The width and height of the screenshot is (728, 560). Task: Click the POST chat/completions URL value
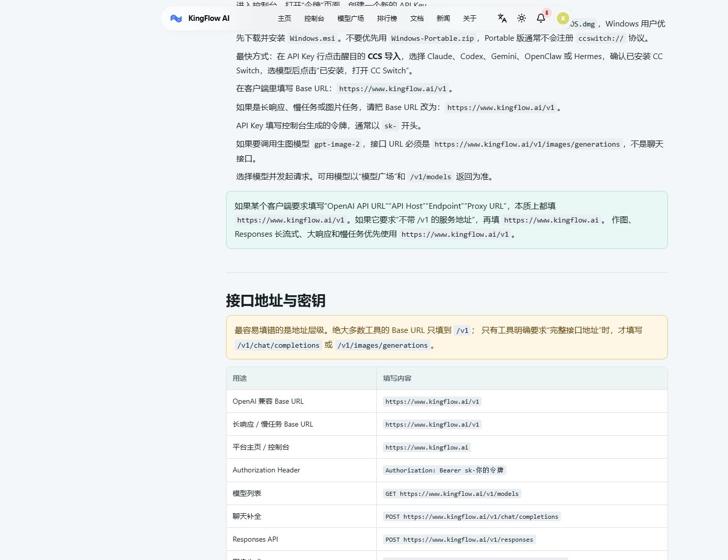[x=472, y=517]
